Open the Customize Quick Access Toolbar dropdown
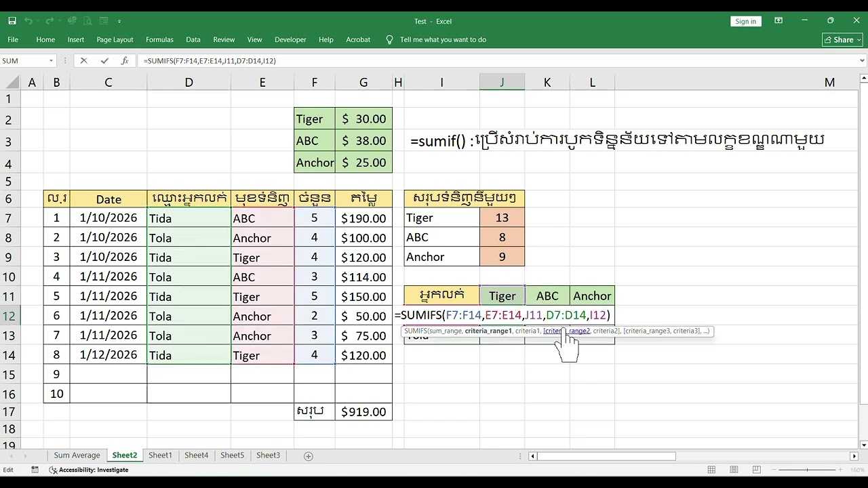 coord(119,21)
